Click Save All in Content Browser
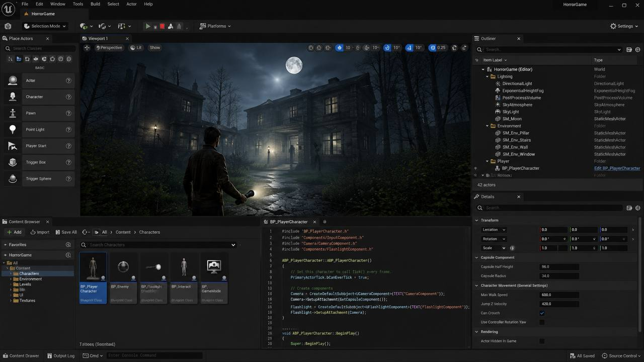The width and height of the screenshot is (644, 362). 66,232
